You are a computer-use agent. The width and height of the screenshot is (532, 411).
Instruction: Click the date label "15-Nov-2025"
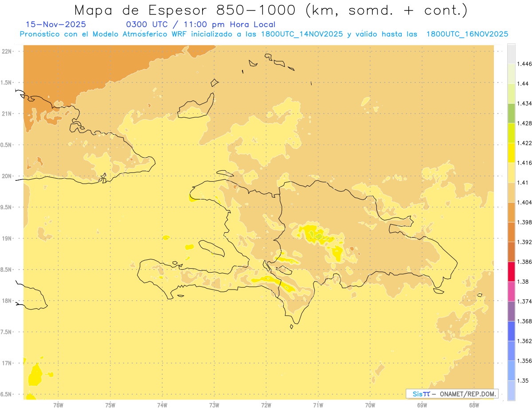tap(56, 24)
